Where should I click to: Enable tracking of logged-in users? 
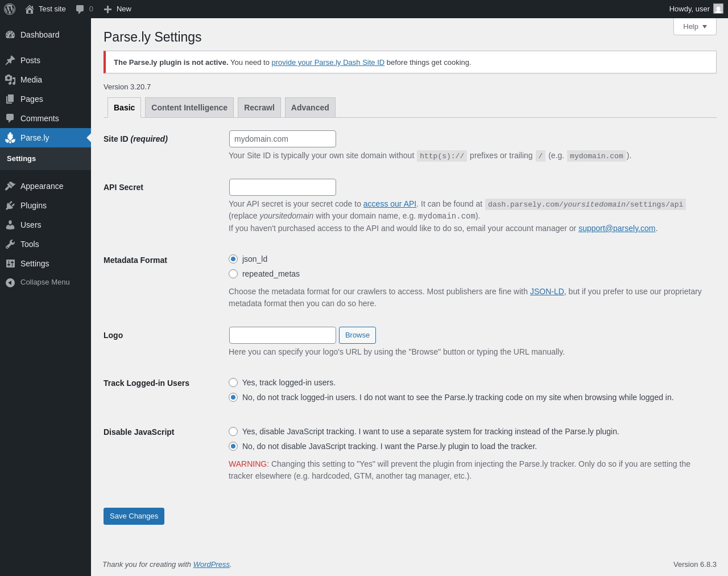click(x=233, y=382)
